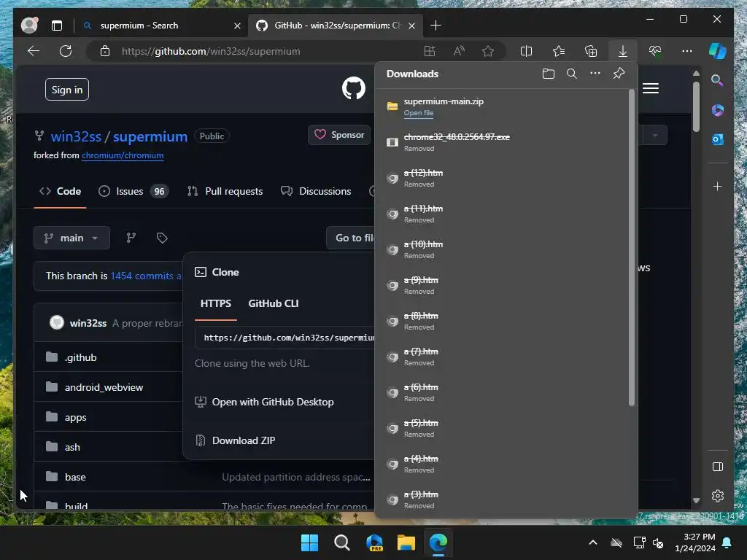Open the GitHub hamburger menu icon
747x560 pixels.
pos(650,88)
